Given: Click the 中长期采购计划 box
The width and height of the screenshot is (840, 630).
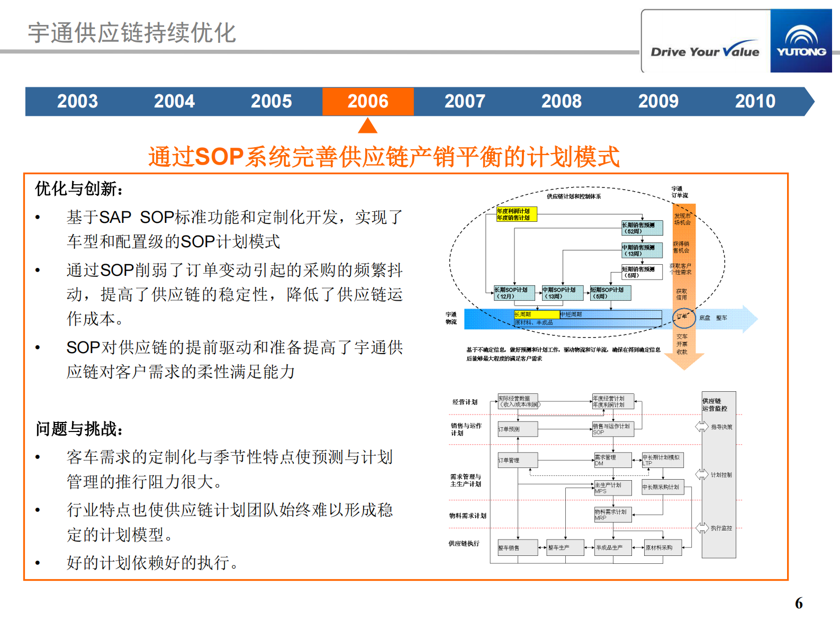Looking at the screenshot, I should click(x=663, y=487).
